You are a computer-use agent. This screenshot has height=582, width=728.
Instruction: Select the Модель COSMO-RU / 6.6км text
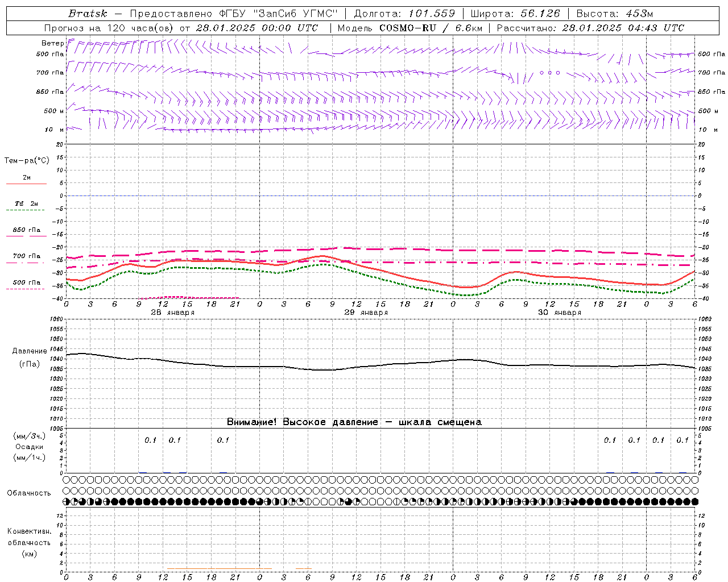(x=410, y=28)
